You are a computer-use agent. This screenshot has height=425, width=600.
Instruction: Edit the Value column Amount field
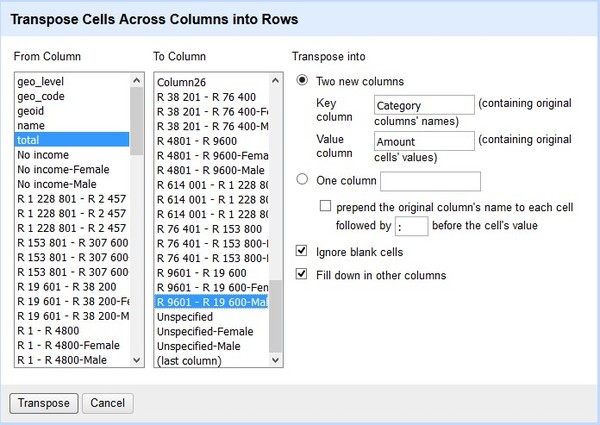(x=421, y=141)
